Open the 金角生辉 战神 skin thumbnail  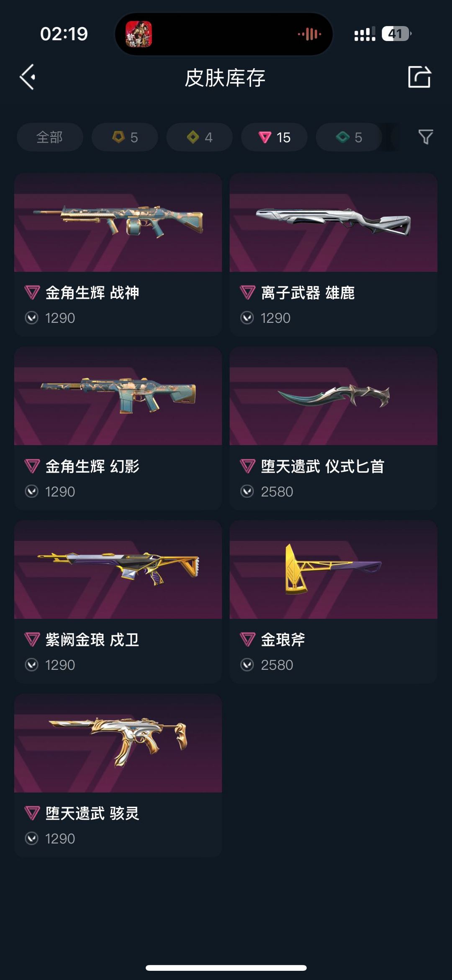pyautogui.click(x=118, y=222)
